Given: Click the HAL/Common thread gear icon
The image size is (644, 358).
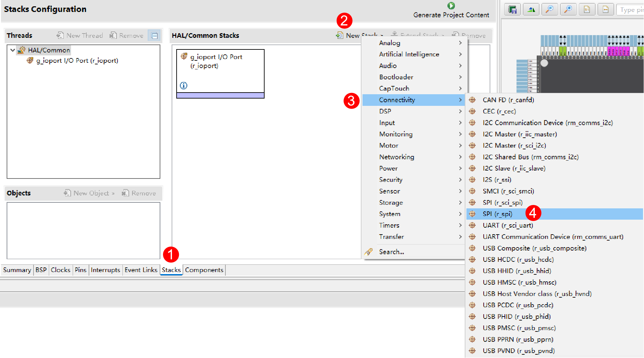Looking at the screenshot, I should (x=22, y=50).
